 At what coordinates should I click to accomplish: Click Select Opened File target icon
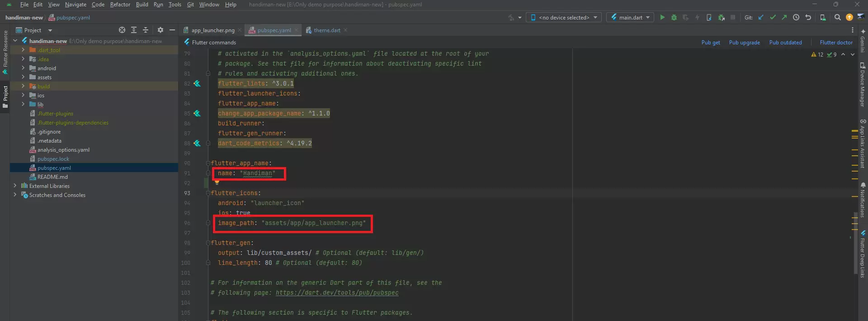122,30
